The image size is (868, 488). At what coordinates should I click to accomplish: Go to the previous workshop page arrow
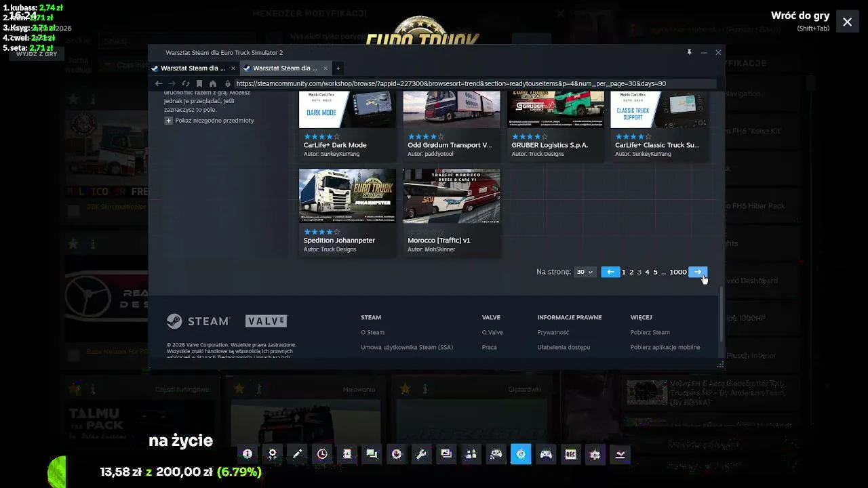(x=610, y=272)
